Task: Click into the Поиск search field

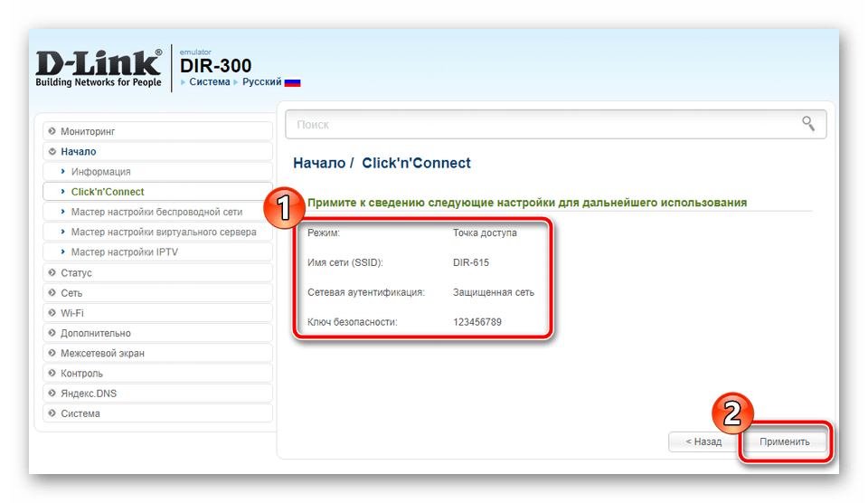Action: (x=556, y=124)
